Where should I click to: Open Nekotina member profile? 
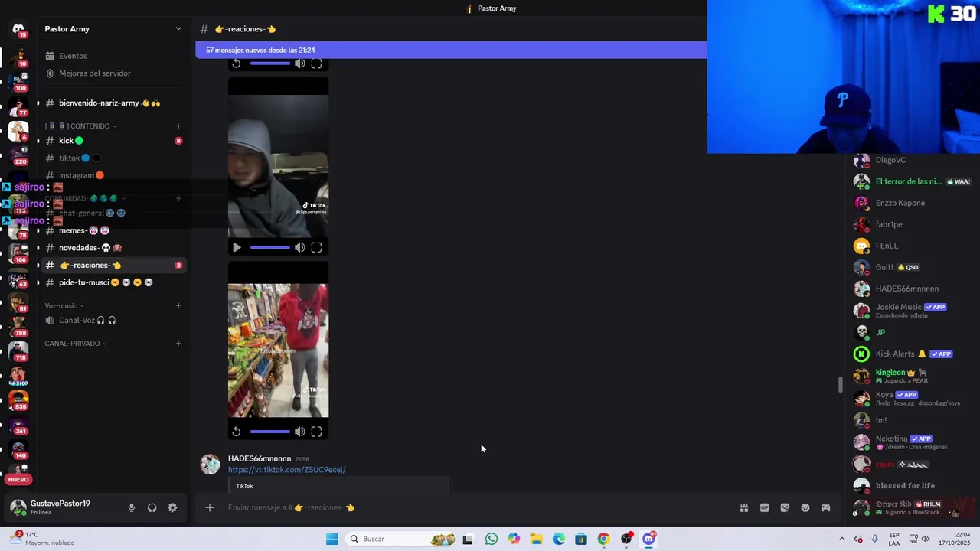[913, 442]
